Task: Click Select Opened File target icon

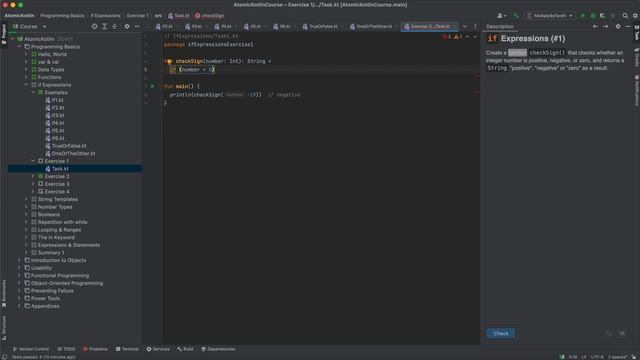Action: point(95,27)
